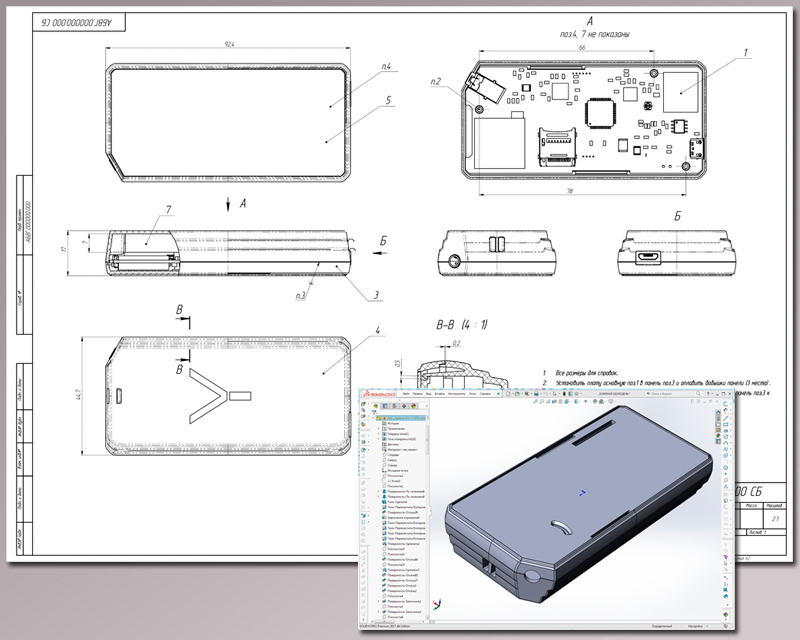Click the Select cursor tool icon
This screenshot has width=800, height=640.
[555, 393]
